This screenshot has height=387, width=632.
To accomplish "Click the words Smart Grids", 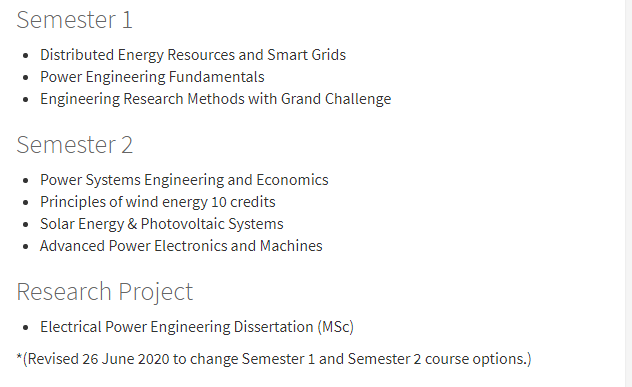I will 306,55.
